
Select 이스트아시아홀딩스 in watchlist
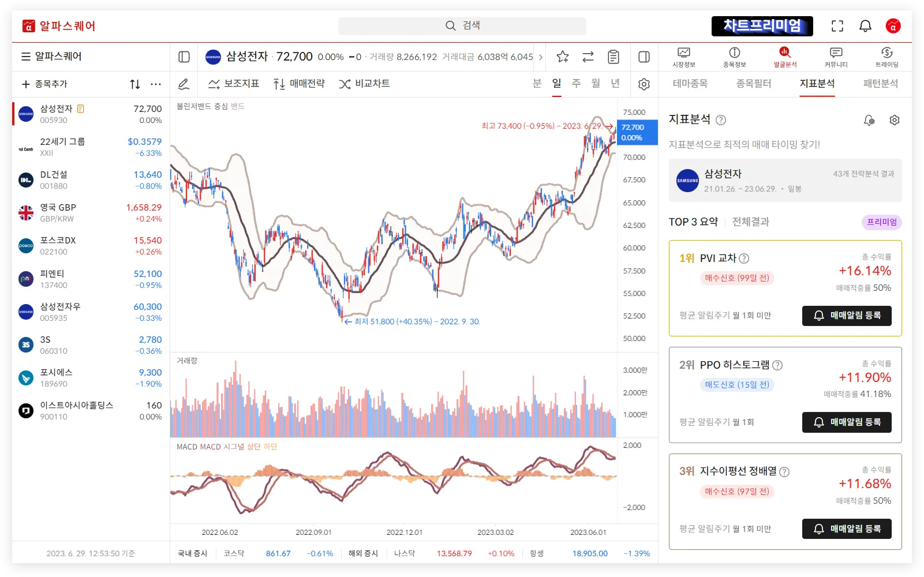click(91, 411)
